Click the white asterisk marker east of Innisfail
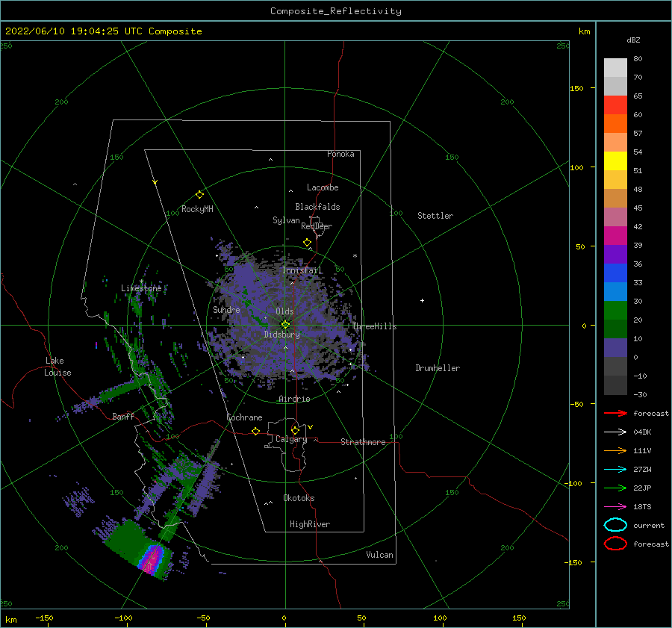 (x=355, y=256)
